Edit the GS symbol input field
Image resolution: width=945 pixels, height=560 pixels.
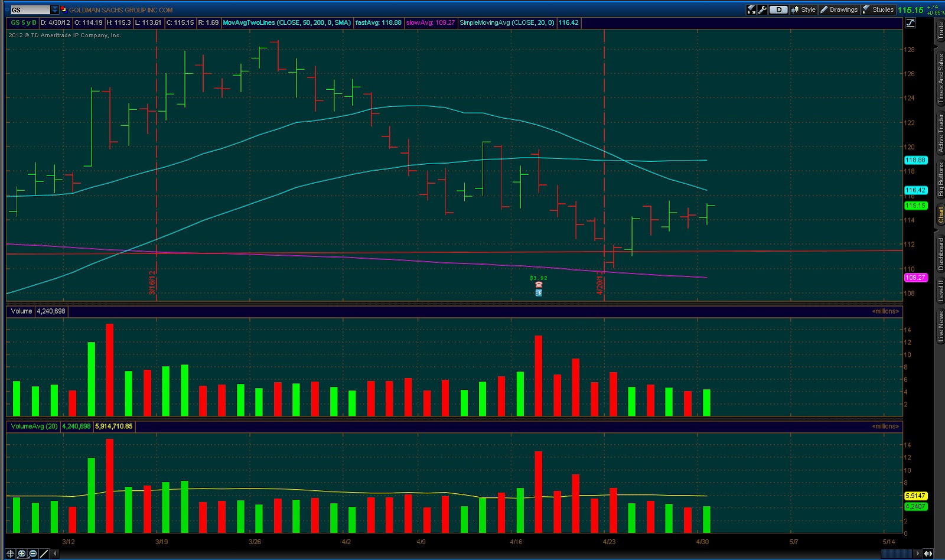pos(30,10)
